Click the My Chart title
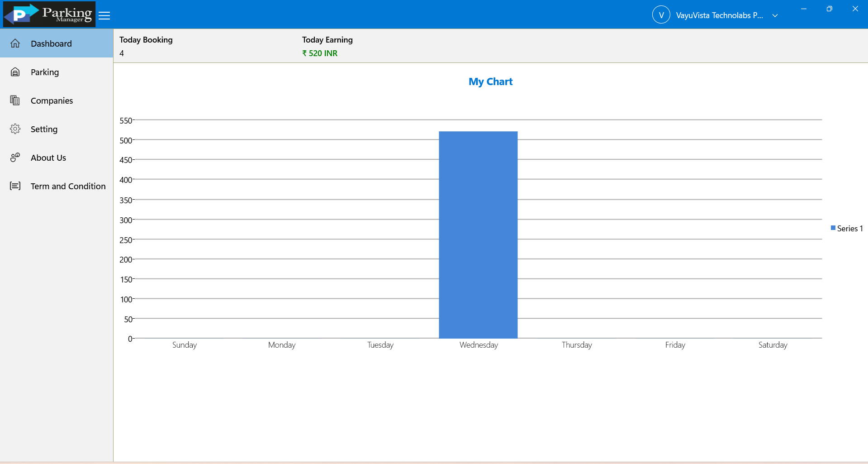This screenshot has width=868, height=464. coord(490,82)
